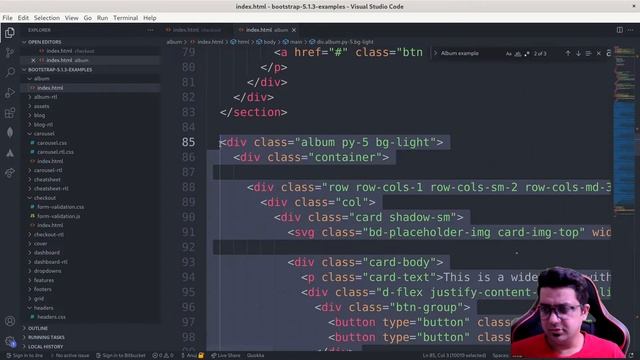The image size is (640, 360).
Task: Toggle Match Case in find widget
Action: pos(509,54)
